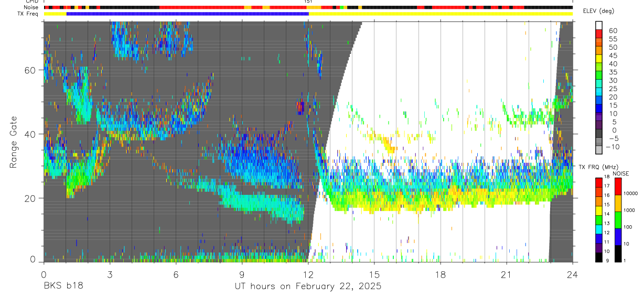The height and width of the screenshot is (297, 644).
Task: Pick the light gray bottom segment of the ELEV color bar
Action: (x=599, y=150)
